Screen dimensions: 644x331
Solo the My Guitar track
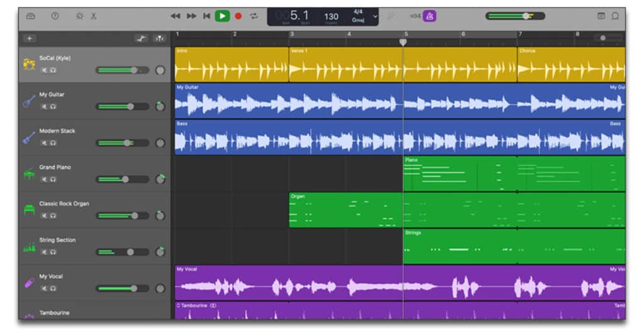(x=53, y=107)
